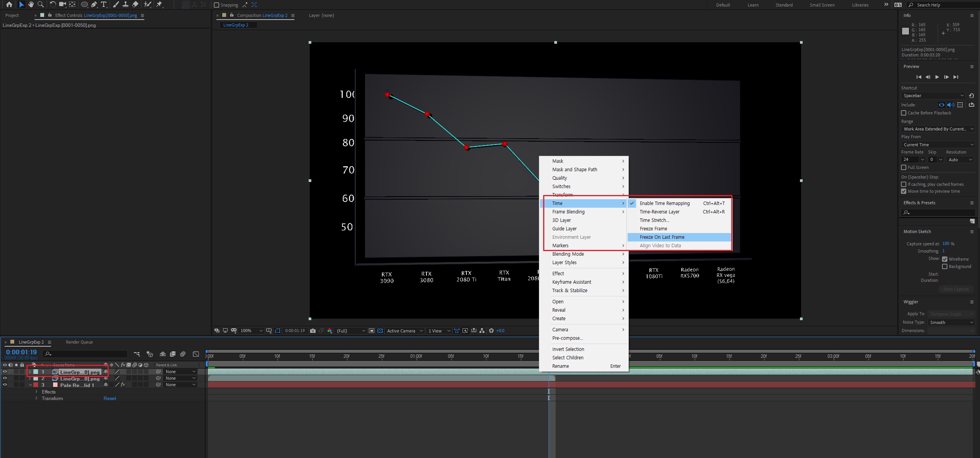Select the Zoom magnifier tool
Viewport: 980px width, 458px height.
40,5
